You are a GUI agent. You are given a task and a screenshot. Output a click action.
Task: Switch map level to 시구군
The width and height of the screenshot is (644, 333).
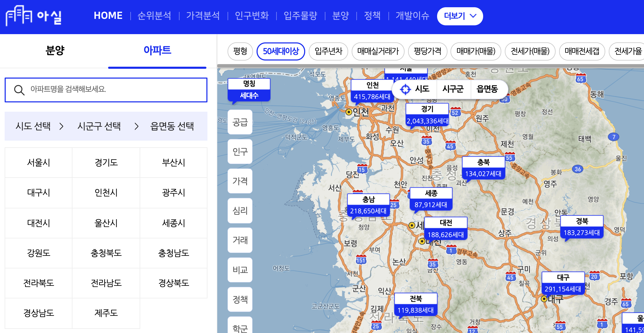click(x=453, y=89)
